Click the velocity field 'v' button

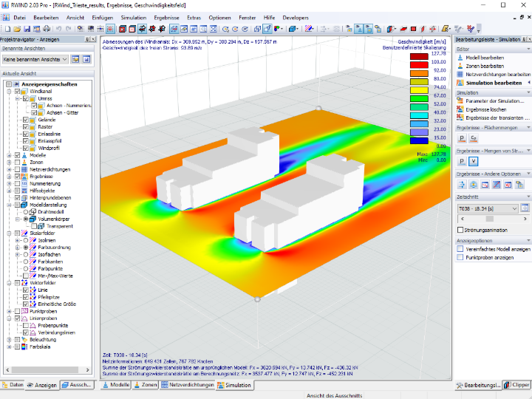tap(474, 161)
